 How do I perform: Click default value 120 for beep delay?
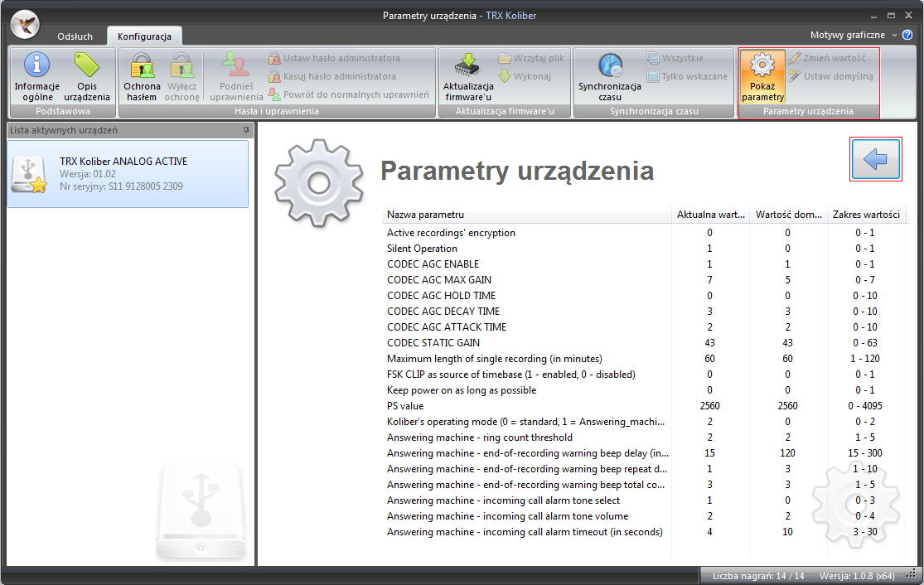click(x=787, y=453)
